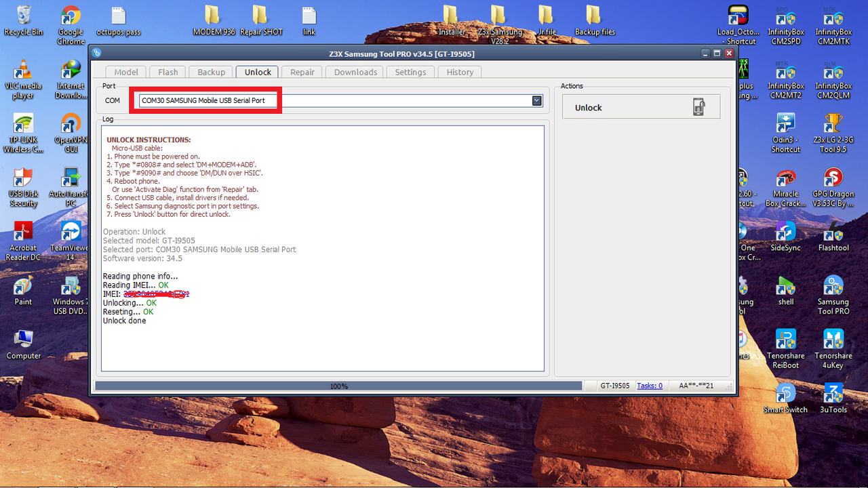Select the Windows 7 USB DVD icon
Viewport: 868px width, 488px height.
pyautogui.click(x=71, y=296)
